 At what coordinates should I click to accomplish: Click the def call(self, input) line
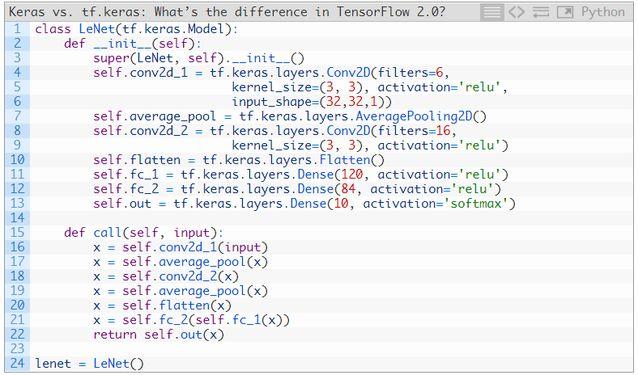[144, 233]
